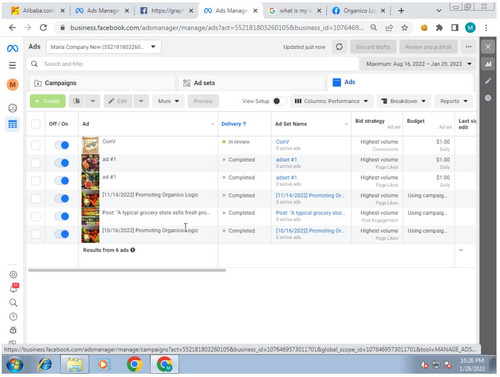
Task: Refresh the ads data with circular arrow
Action: tap(339, 47)
